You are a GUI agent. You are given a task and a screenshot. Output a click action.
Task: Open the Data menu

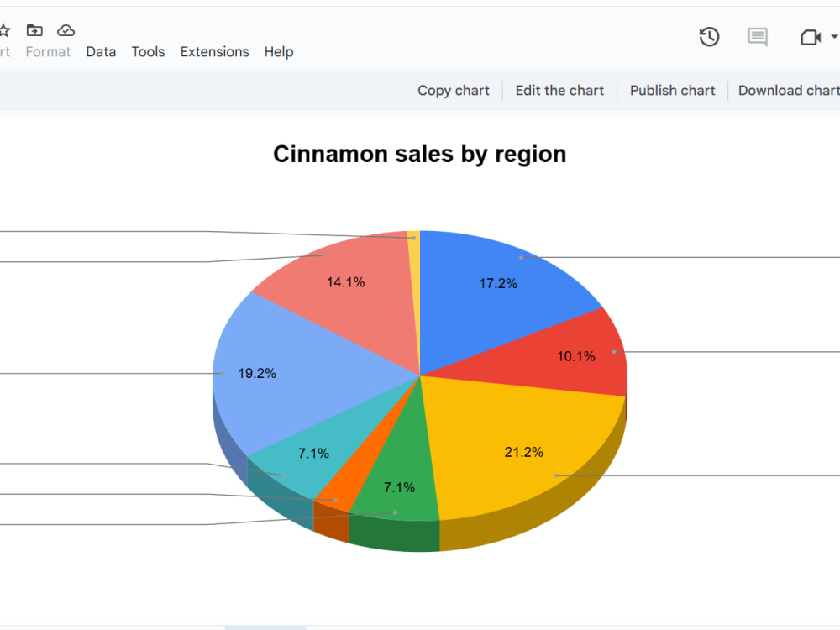(101, 52)
